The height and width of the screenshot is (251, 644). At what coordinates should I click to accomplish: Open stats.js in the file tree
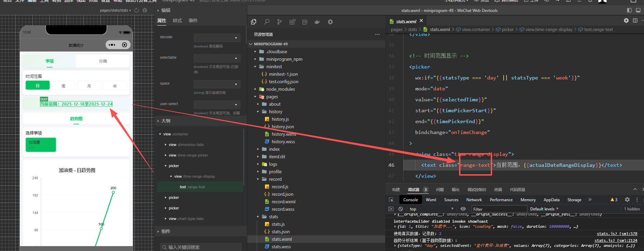click(278, 224)
